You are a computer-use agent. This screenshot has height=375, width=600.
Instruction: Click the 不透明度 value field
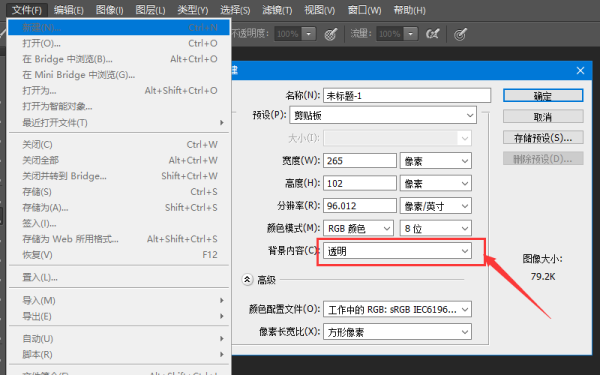click(288, 34)
